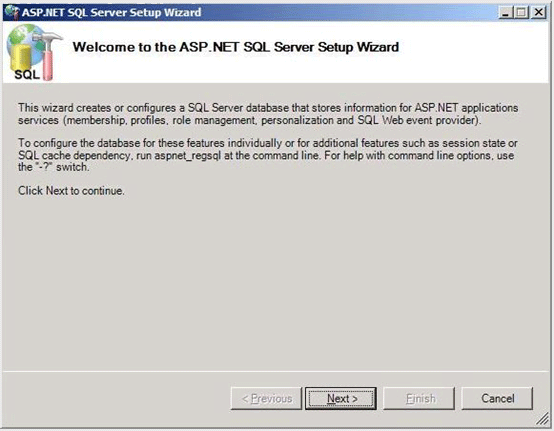The height and width of the screenshot is (431, 554).
Task: Click the pink hammer in the wizard logo
Action: (47, 55)
